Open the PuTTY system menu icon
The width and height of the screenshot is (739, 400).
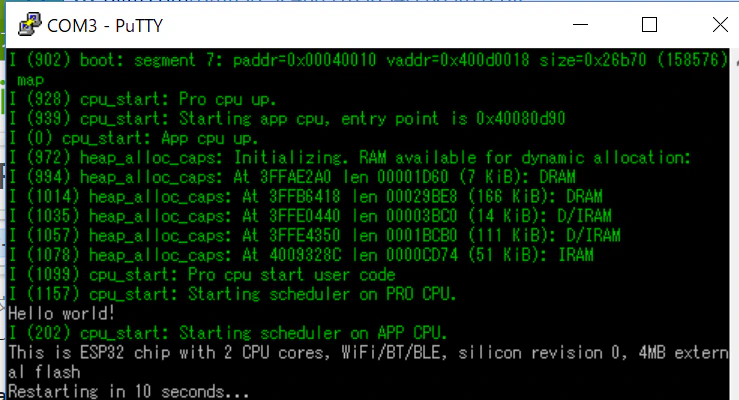pos(30,24)
